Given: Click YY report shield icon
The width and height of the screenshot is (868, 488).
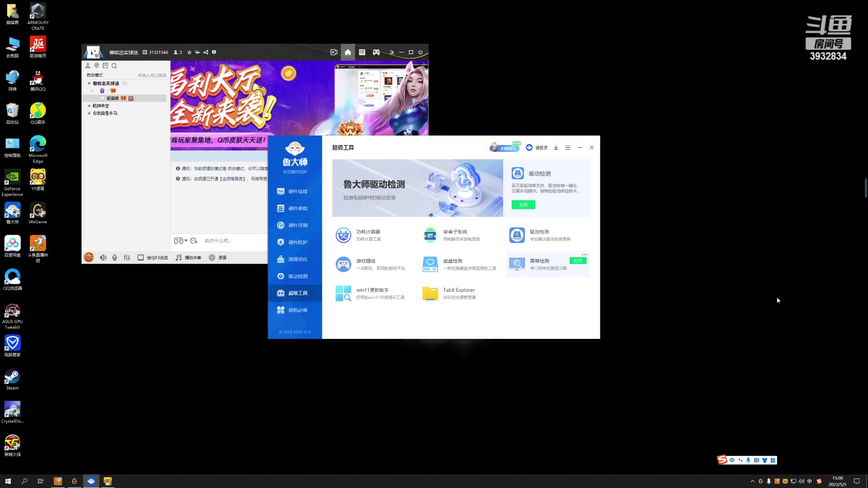Looking at the screenshot, I should click(214, 52).
